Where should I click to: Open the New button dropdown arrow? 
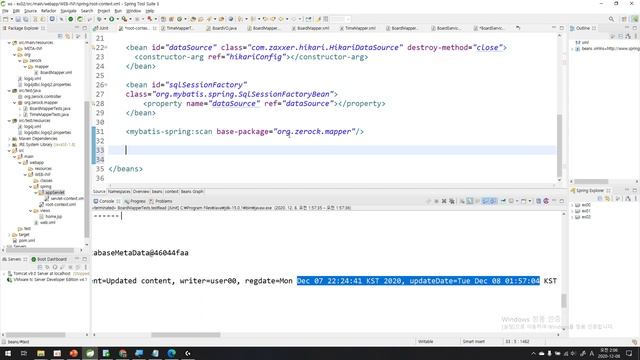point(11,19)
